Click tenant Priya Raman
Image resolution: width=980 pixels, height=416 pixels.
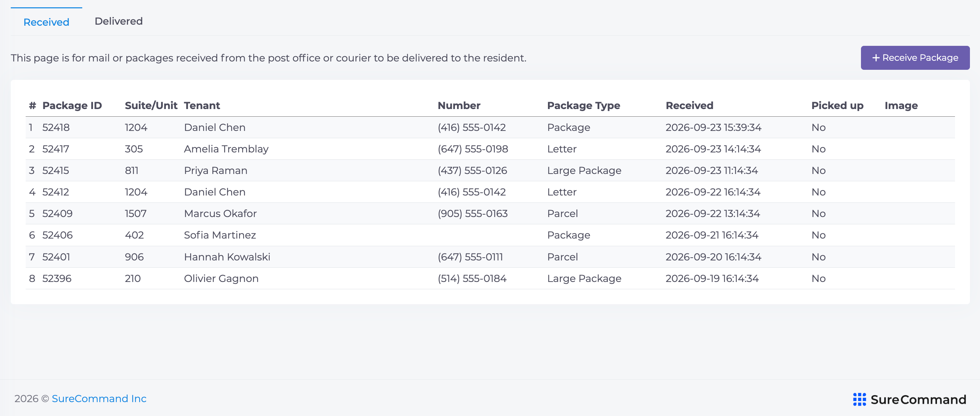click(215, 170)
